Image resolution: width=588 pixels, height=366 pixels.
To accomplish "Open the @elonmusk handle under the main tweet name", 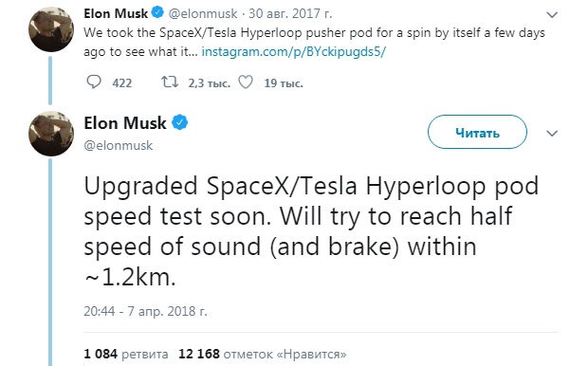I will [x=119, y=145].
